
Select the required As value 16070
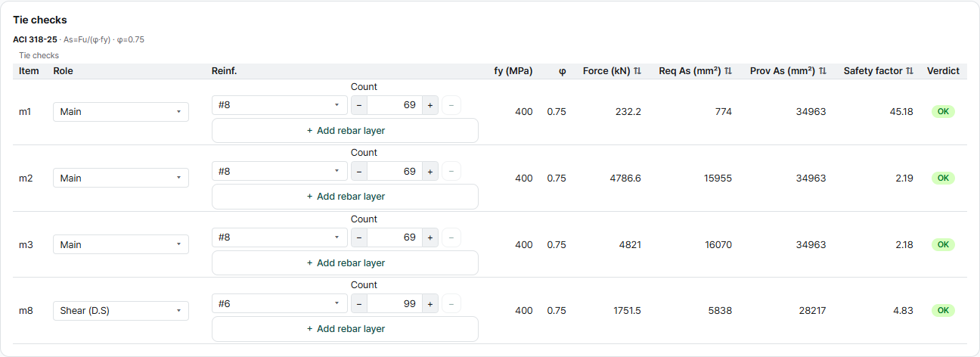(718, 245)
